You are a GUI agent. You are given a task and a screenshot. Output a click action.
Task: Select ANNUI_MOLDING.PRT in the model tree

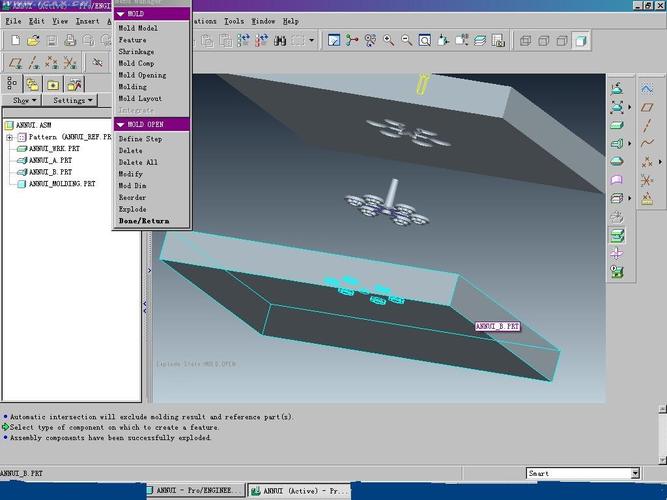click(56, 184)
